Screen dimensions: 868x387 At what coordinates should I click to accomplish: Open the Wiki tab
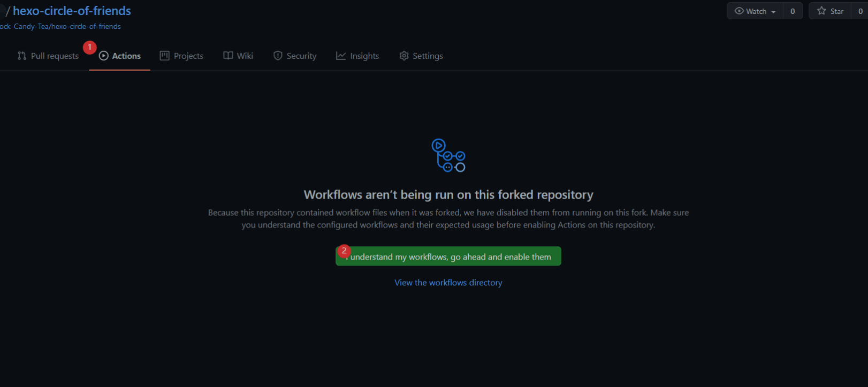tap(238, 56)
